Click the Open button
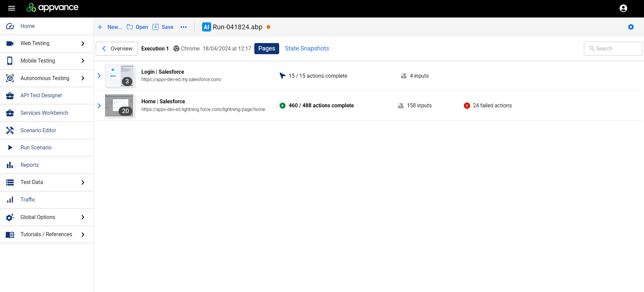Viewport: 644px width, 292px height. coord(137,27)
